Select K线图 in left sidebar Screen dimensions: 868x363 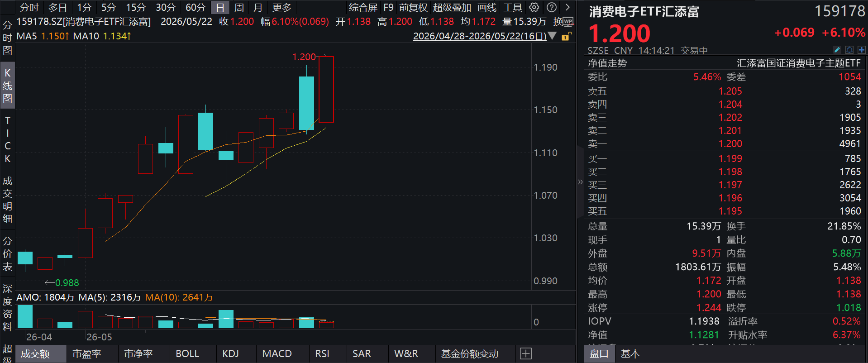click(7, 86)
